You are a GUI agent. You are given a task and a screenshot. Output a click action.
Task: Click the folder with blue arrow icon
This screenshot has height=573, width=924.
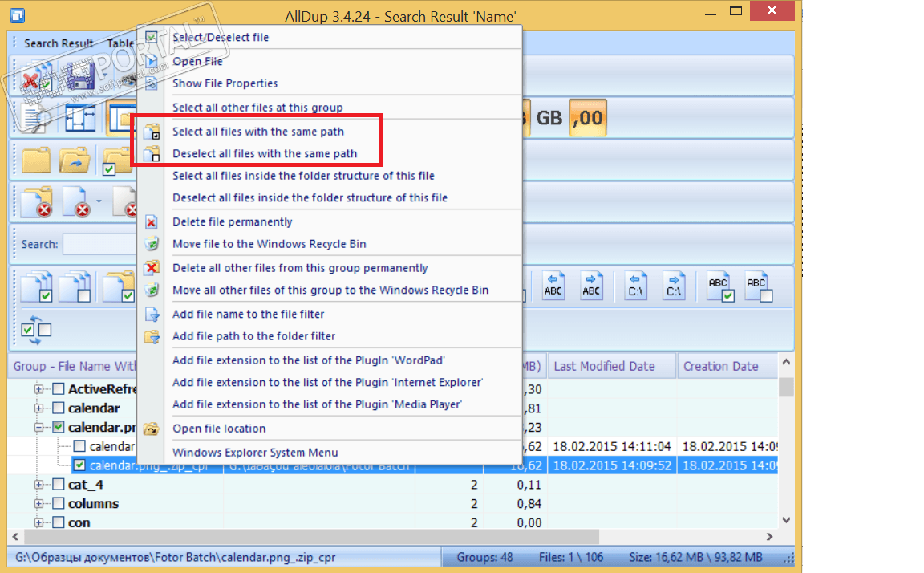75,161
